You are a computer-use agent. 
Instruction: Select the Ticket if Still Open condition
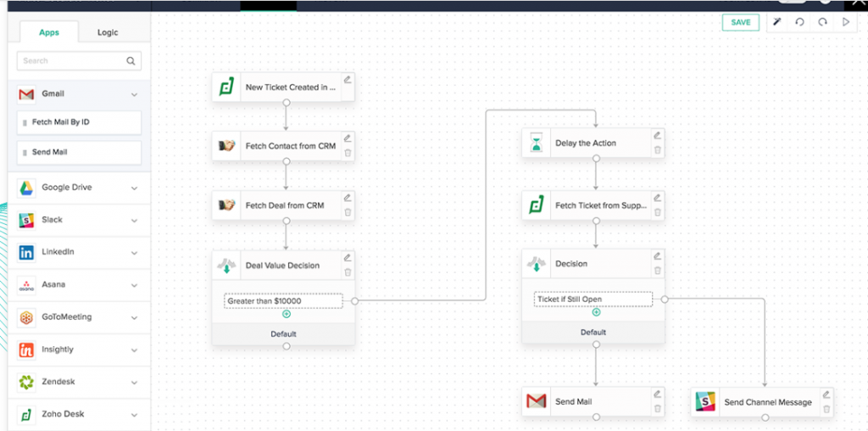(x=593, y=299)
